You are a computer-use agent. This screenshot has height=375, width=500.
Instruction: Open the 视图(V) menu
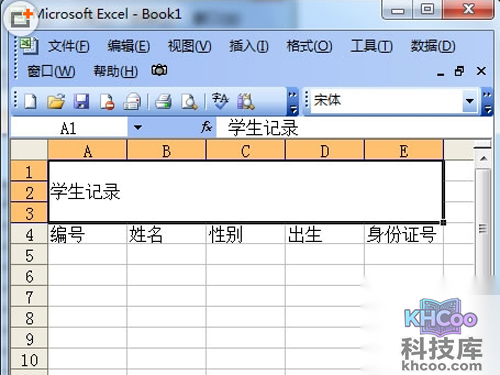[x=189, y=46]
